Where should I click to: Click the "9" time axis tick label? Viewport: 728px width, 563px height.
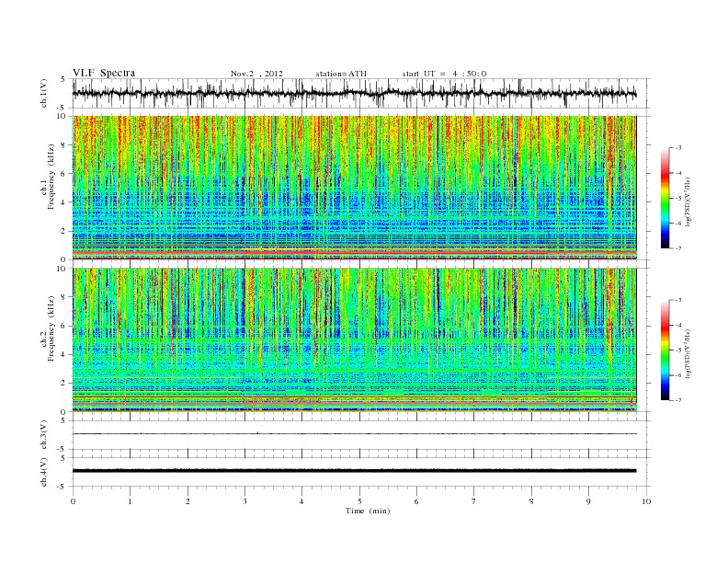[x=588, y=501]
